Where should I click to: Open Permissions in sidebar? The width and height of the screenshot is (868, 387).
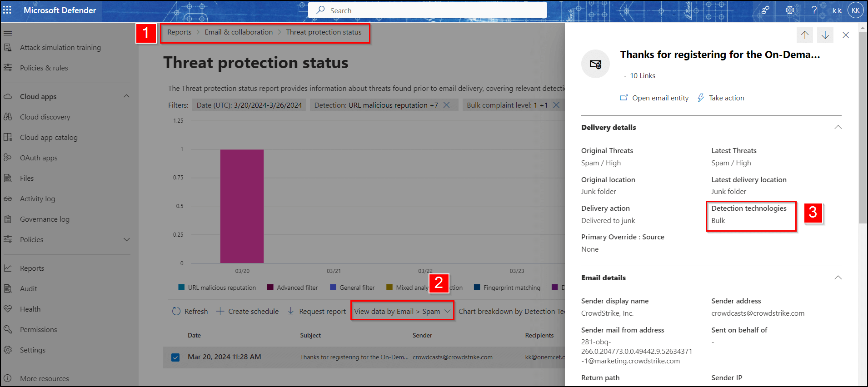tap(39, 329)
